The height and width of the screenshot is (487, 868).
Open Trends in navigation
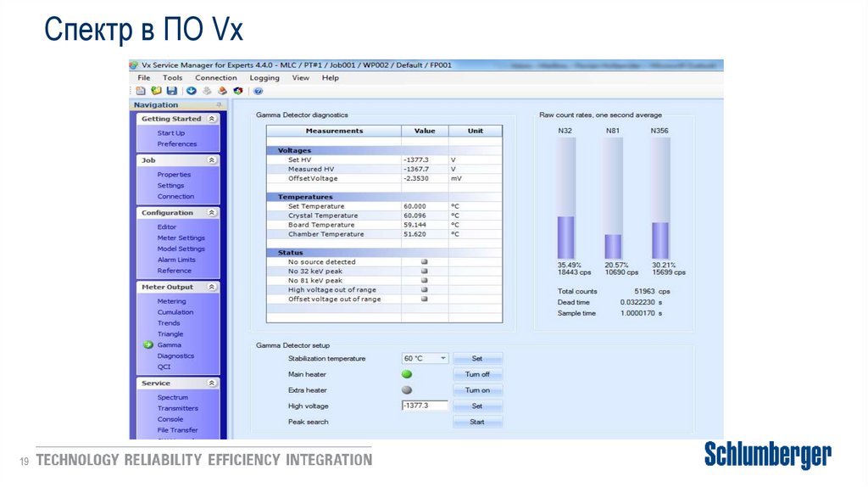click(169, 323)
